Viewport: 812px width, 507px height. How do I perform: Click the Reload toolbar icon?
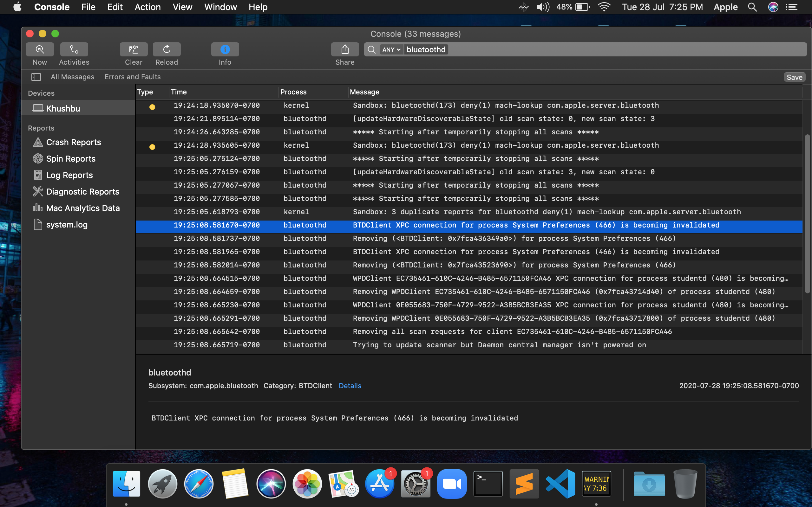(x=167, y=50)
